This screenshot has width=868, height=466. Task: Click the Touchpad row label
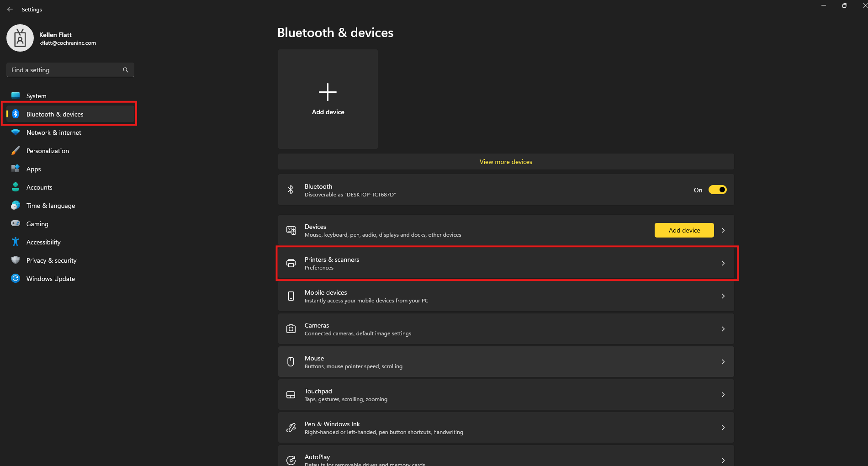click(x=318, y=391)
